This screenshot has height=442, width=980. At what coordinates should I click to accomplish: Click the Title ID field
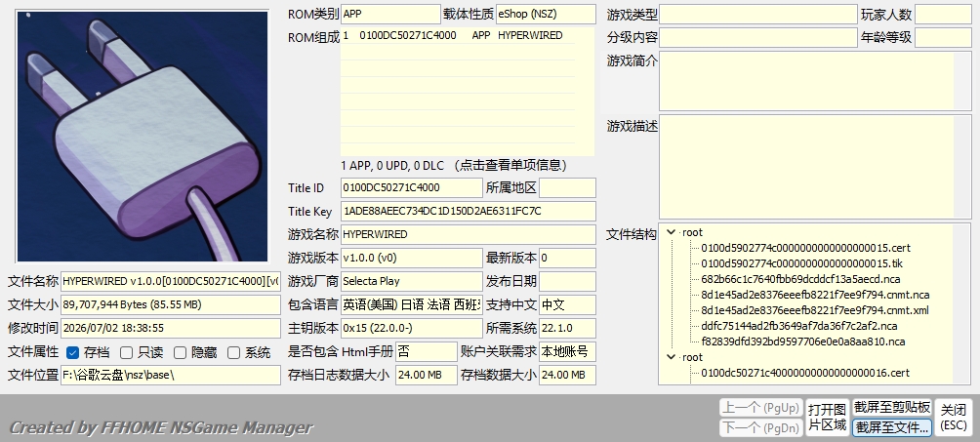point(412,187)
